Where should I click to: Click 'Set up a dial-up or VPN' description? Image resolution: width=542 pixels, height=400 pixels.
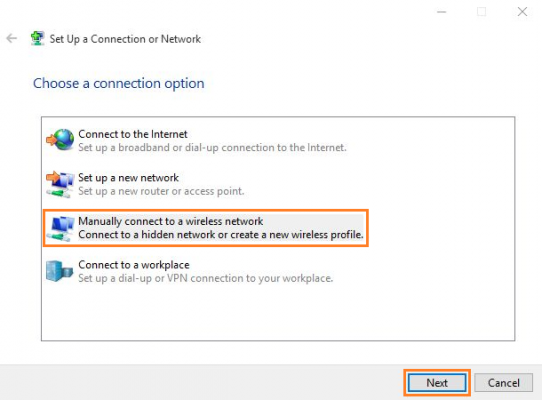click(x=206, y=278)
